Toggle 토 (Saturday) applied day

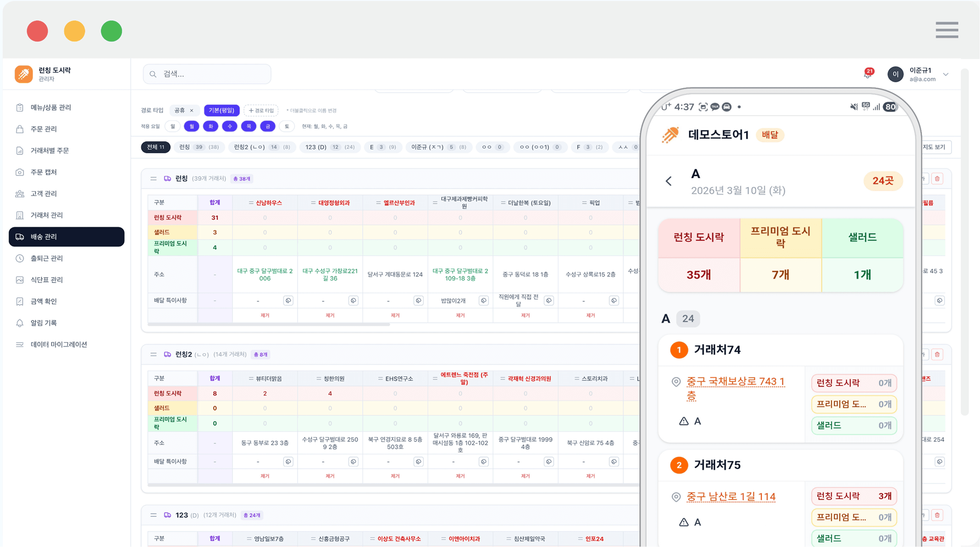(287, 126)
